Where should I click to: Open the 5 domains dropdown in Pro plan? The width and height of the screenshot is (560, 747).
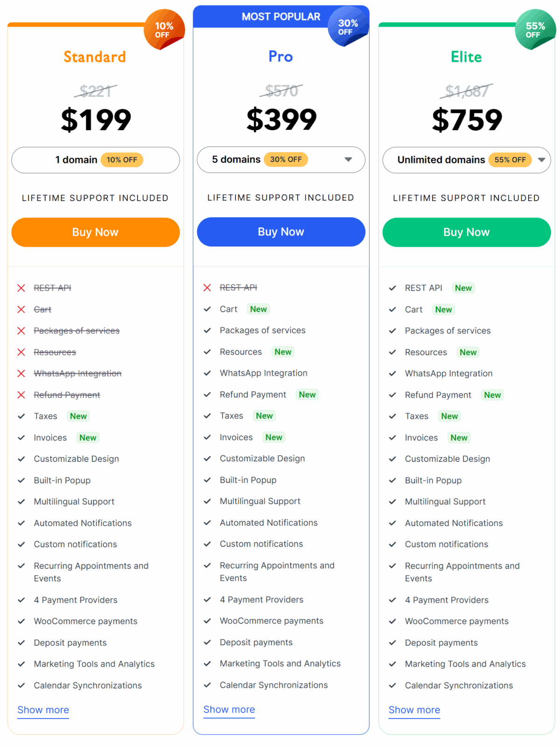click(281, 160)
